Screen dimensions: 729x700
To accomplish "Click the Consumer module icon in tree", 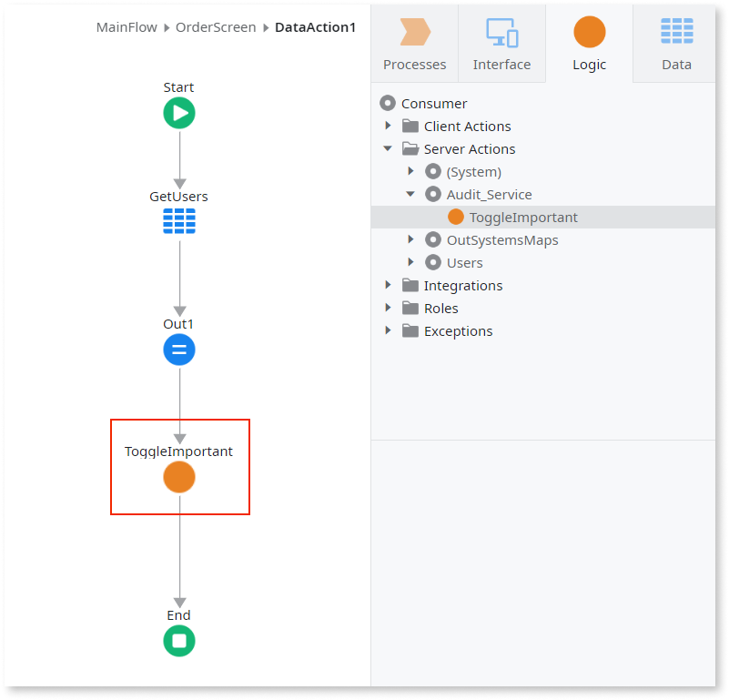I will point(388,104).
